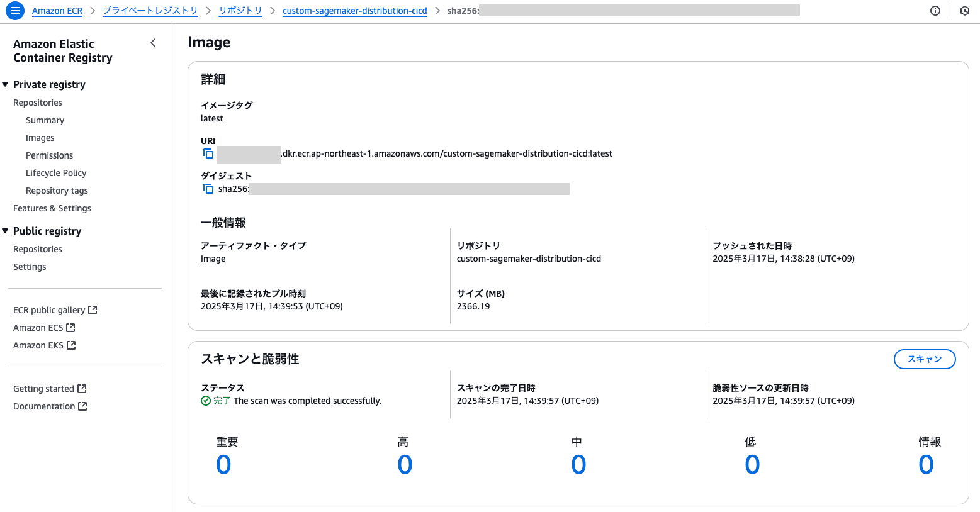Viewport: 980px width, 512px height.
Task: Click last pull time 14:39:53 value
Action: point(272,306)
